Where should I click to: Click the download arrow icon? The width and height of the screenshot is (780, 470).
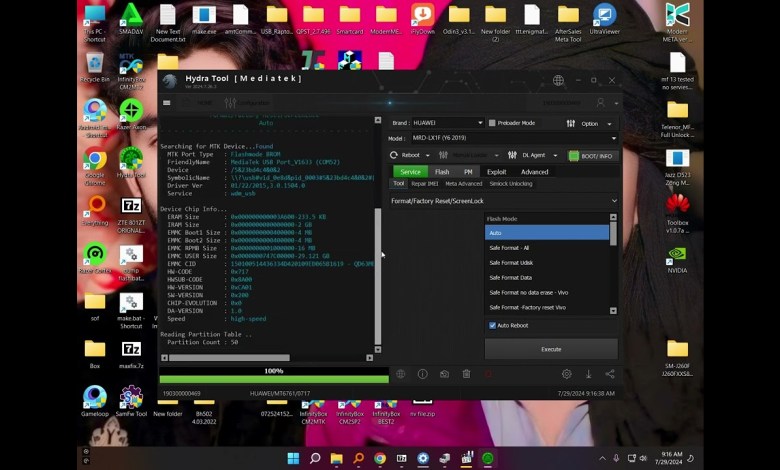pyautogui.click(x=588, y=374)
